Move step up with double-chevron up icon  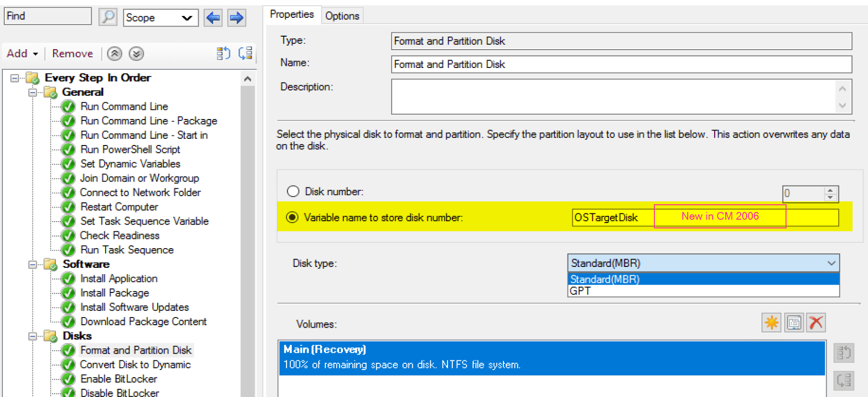[114, 53]
